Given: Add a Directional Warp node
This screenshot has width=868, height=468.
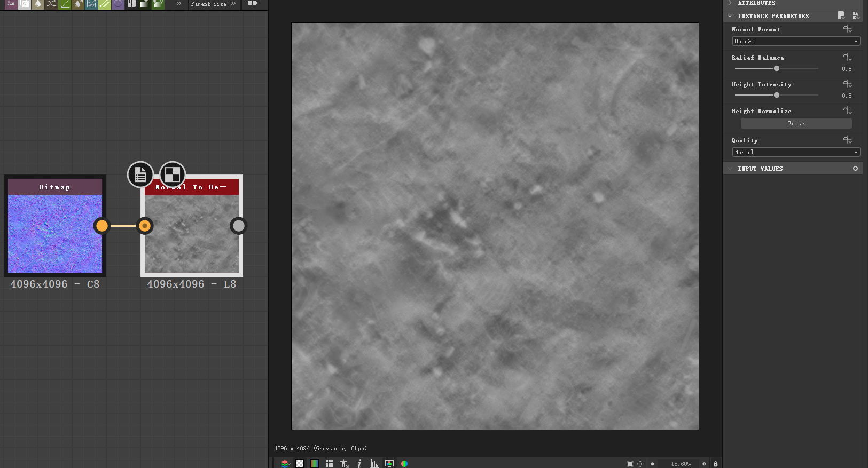Looking at the screenshot, I should point(91,4).
